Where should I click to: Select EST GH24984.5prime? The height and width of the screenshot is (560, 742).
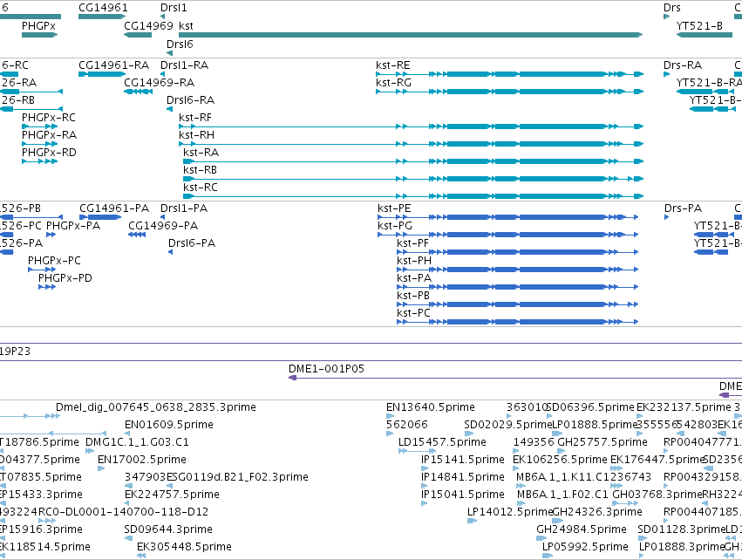[581, 529]
